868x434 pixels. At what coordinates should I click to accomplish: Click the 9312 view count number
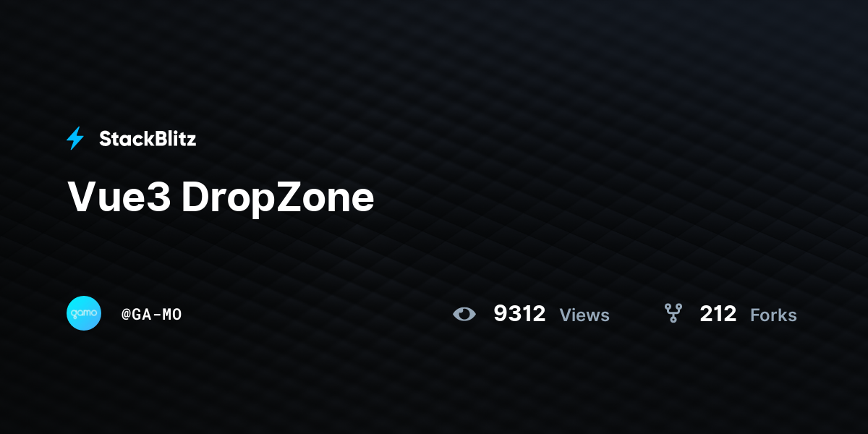click(x=519, y=314)
